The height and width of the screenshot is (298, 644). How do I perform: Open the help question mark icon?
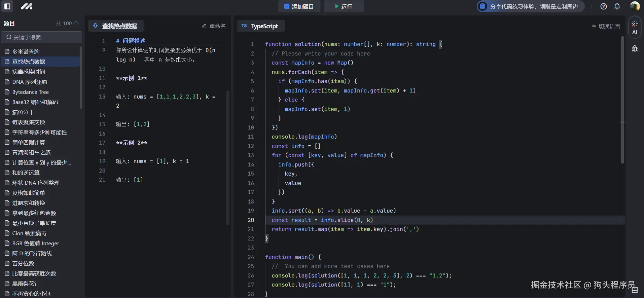coord(604,6)
